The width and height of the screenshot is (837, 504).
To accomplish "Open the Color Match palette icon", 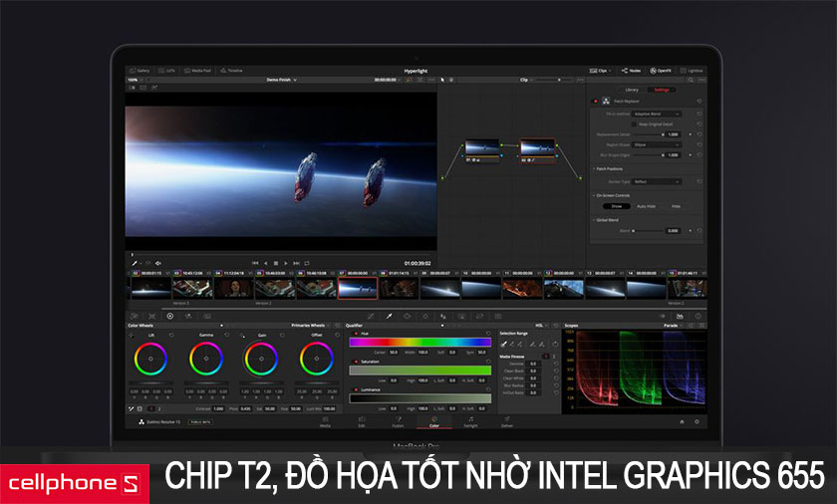I will point(152,317).
